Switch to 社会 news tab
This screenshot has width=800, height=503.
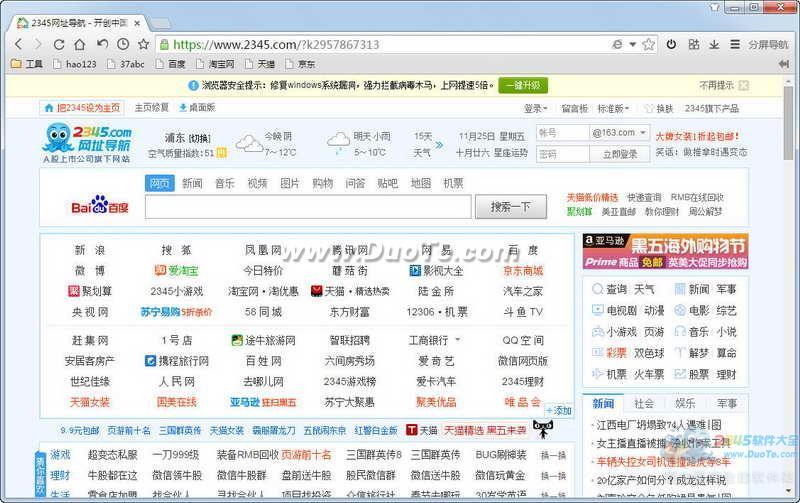644,404
